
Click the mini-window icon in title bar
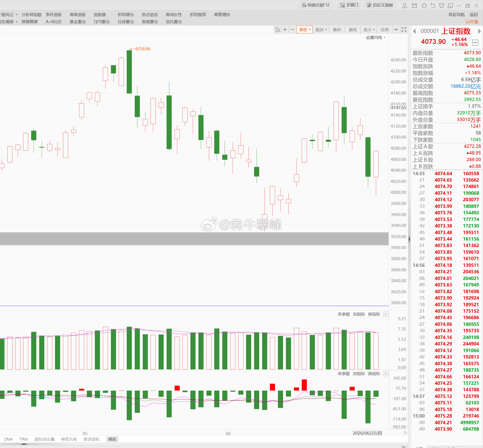pos(450,5)
